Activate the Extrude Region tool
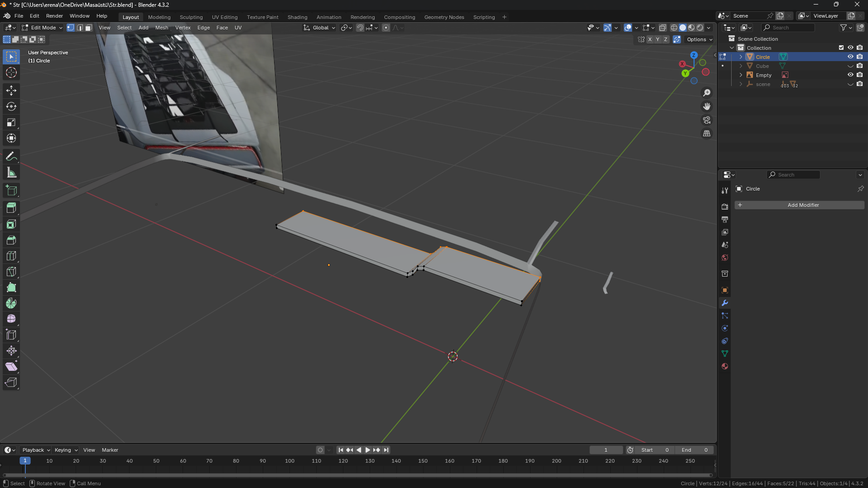The image size is (868, 488). 11,208
